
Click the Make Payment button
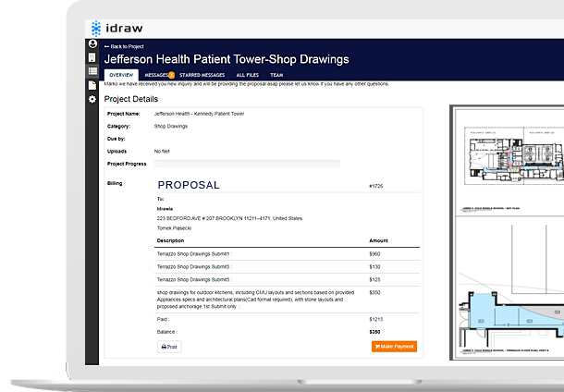(394, 347)
